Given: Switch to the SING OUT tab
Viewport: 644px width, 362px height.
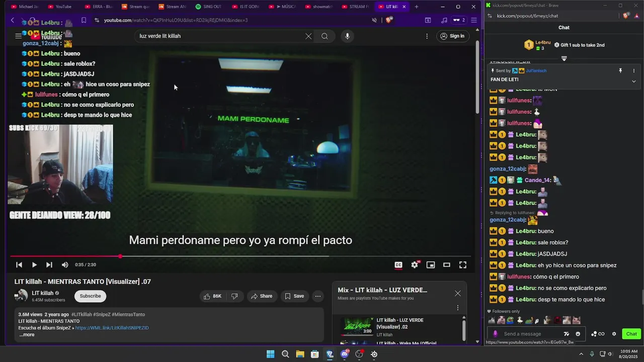Looking at the screenshot, I should (x=209, y=7).
